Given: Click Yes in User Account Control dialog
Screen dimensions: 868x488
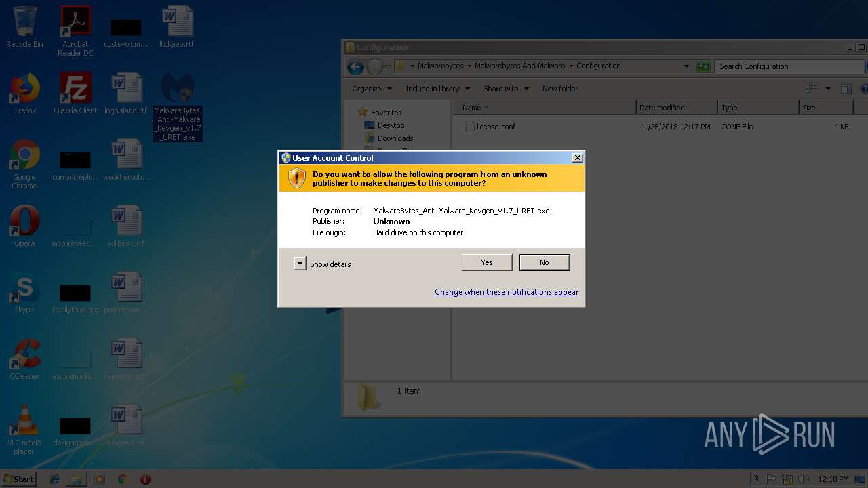Looking at the screenshot, I should point(487,262).
